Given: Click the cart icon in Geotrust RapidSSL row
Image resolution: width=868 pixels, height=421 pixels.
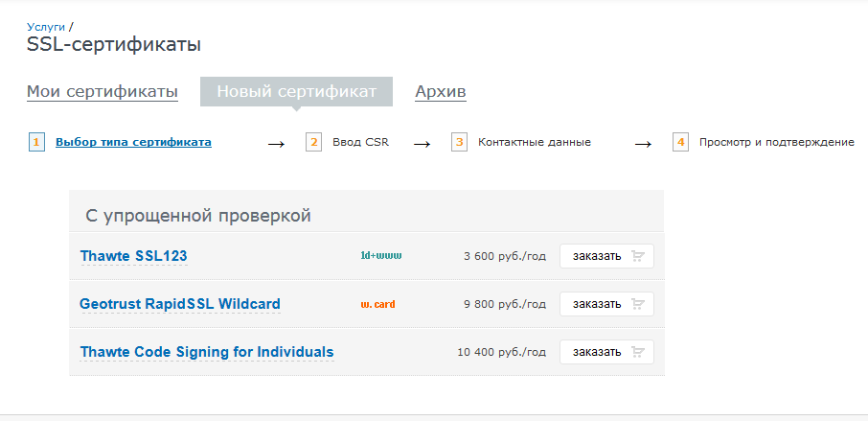Looking at the screenshot, I should pos(638,304).
